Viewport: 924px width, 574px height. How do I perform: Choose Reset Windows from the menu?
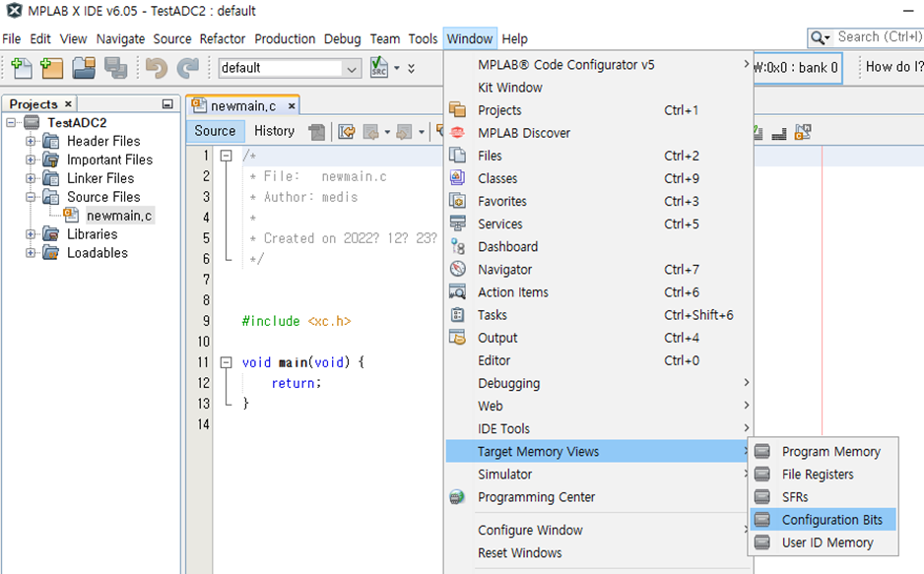pyautogui.click(x=598, y=552)
